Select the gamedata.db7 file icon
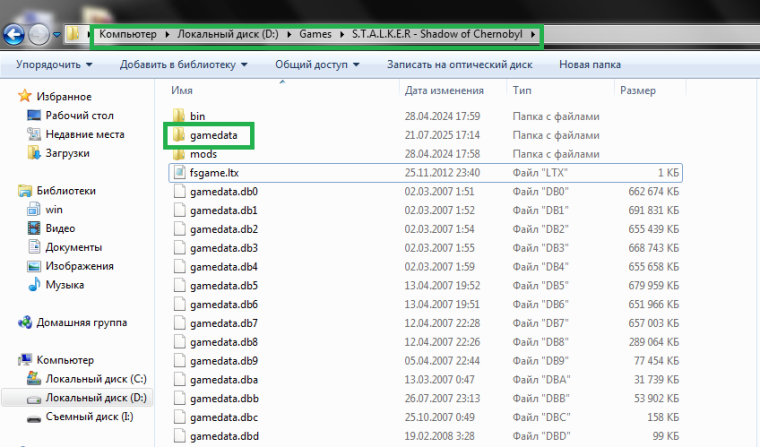Viewport: 760px width, 447px height. tap(179, 323)
